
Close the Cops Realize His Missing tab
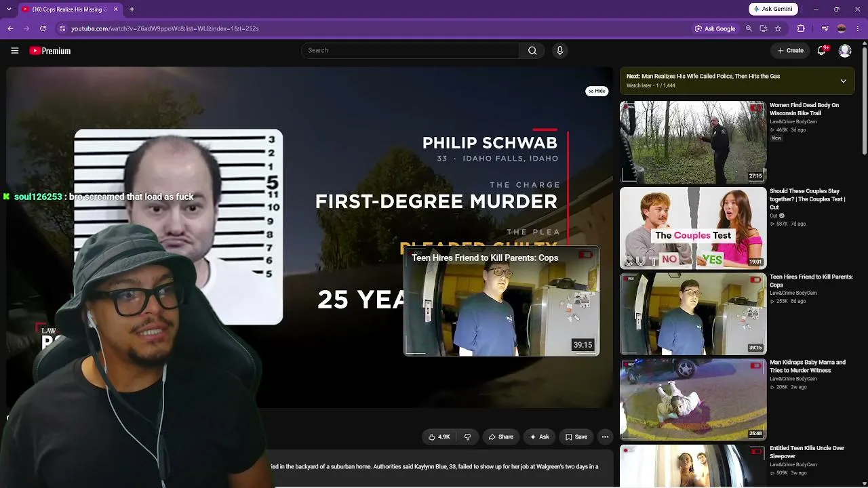point(115,9)
